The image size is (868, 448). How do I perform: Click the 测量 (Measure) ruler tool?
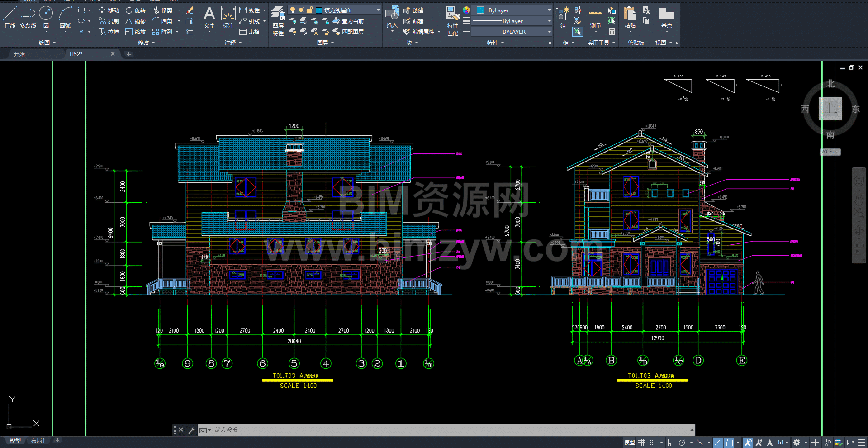coord(595,18)
